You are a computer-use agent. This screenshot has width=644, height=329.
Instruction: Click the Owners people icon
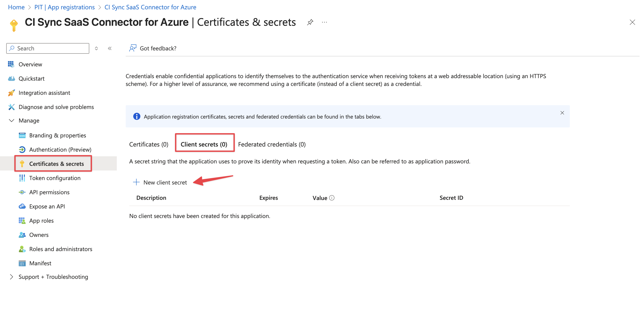22,235
